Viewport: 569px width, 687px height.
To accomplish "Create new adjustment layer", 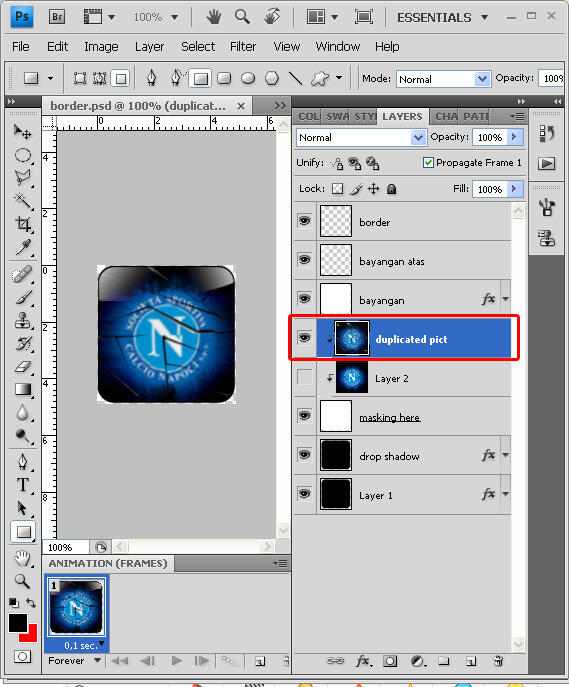I will 418,661.
